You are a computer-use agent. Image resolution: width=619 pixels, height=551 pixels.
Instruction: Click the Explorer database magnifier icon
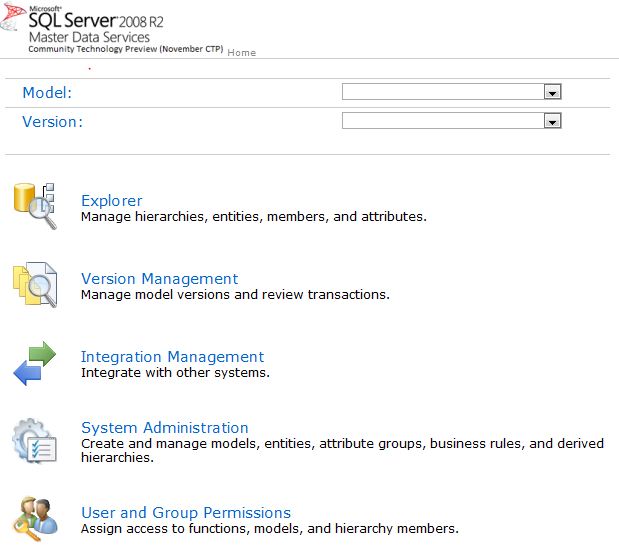[x=35, y=205]
